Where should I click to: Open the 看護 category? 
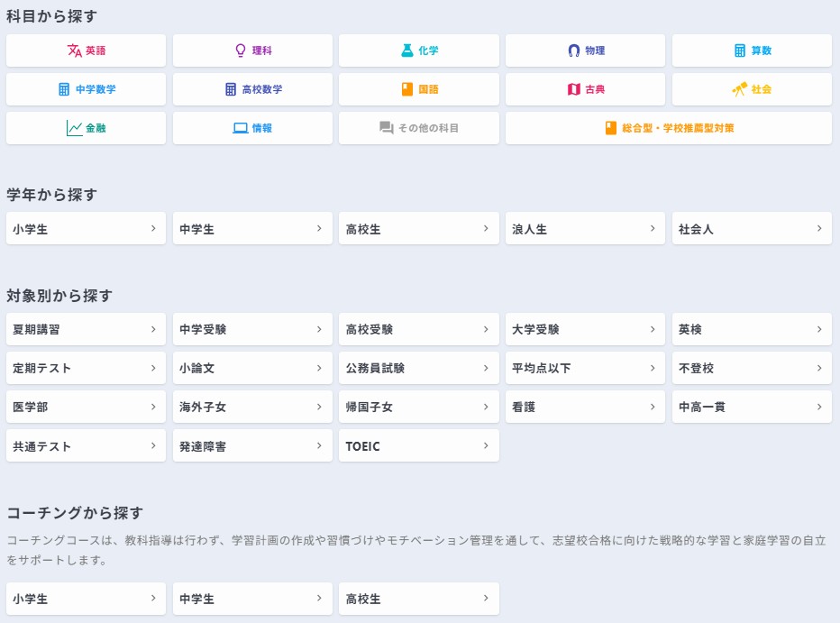[585, 407]
